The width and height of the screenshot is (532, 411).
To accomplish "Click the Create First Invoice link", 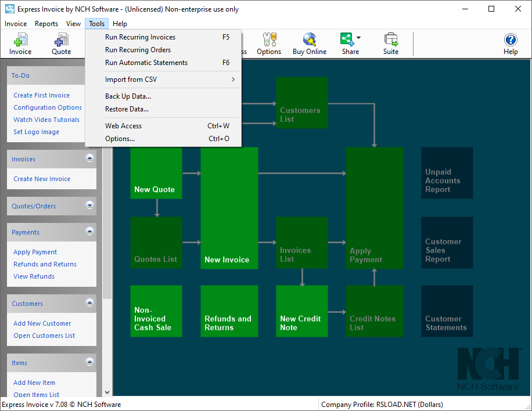I will pos(42,95).
